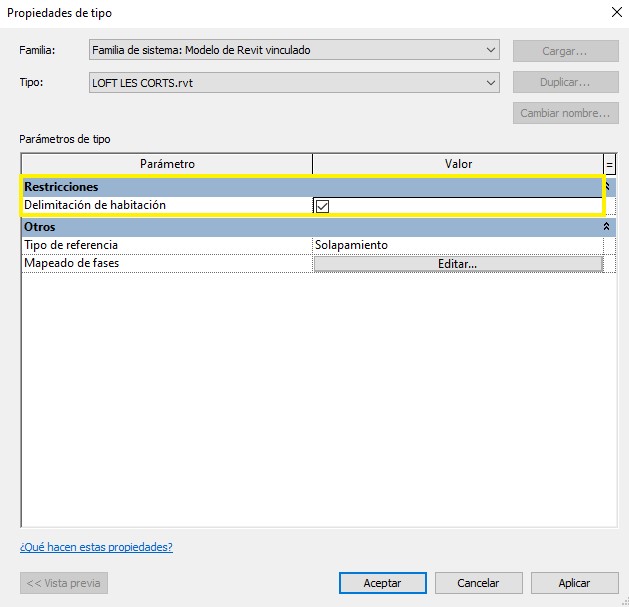Click the << Vista previa button

pos(64,583)
